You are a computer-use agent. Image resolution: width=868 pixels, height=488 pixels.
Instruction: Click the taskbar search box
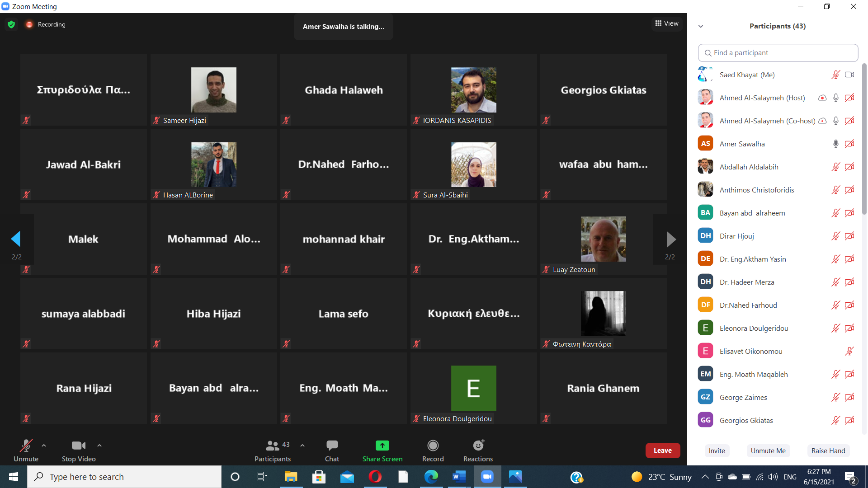tap(124, 477)
